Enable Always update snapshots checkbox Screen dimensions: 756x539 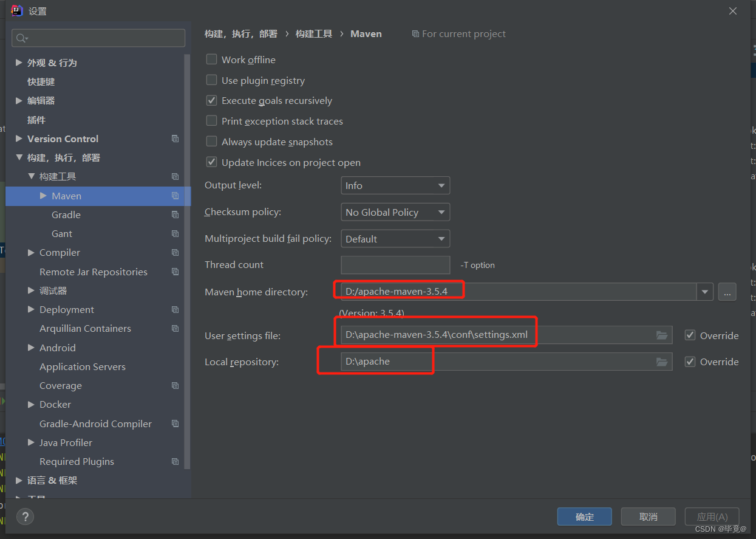click(211, 142)
